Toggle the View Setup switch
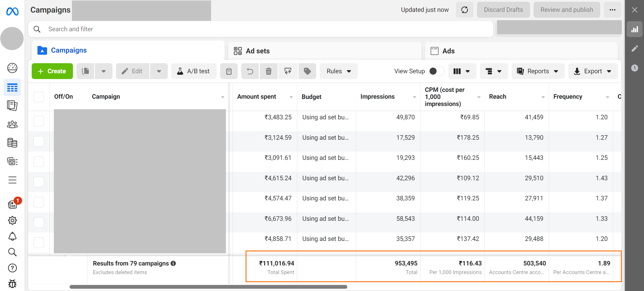The width and height of the screenshot is (644, 291). click(436, 71)
